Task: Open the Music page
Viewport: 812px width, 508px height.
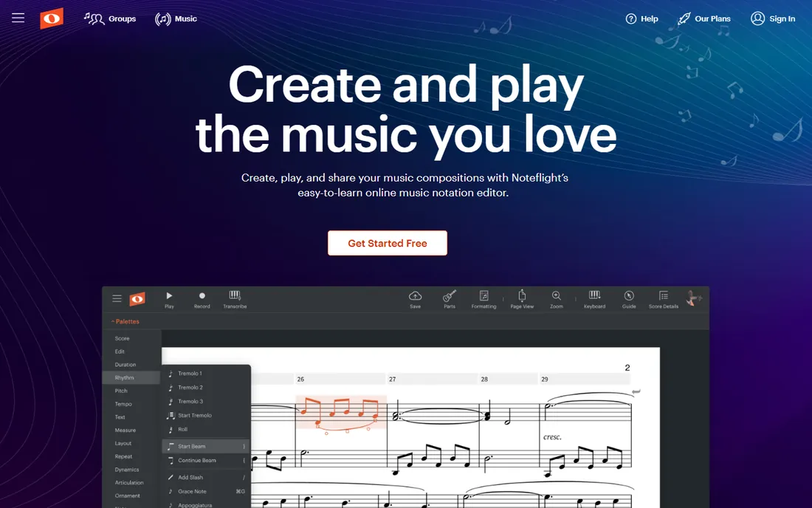Action: (176, 18)
